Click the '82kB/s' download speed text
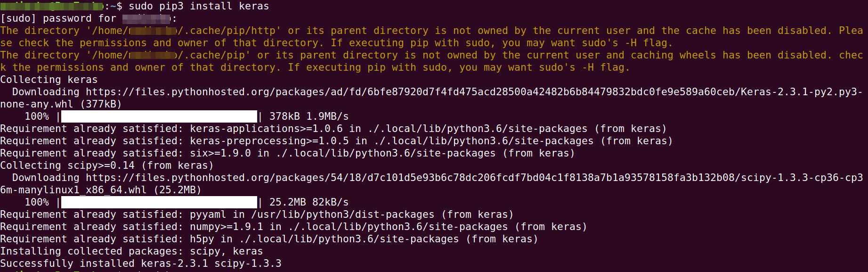Image resolution: width=868 pixels, height=272 pixels. point(330,202)
